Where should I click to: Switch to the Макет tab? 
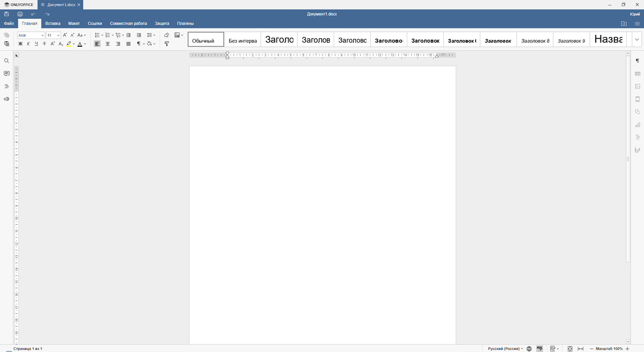click(74, 24)
